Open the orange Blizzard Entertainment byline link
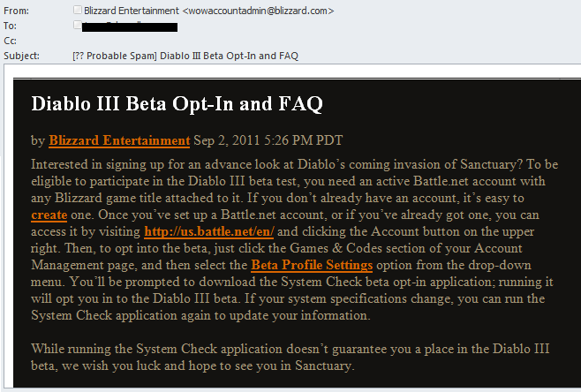 coord(119,140)
